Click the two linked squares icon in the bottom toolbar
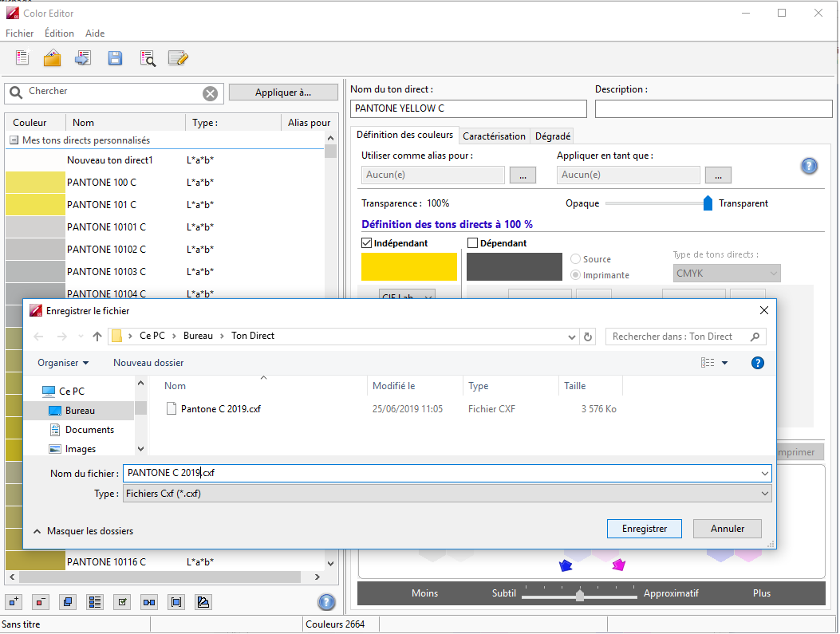 point(149,602)
